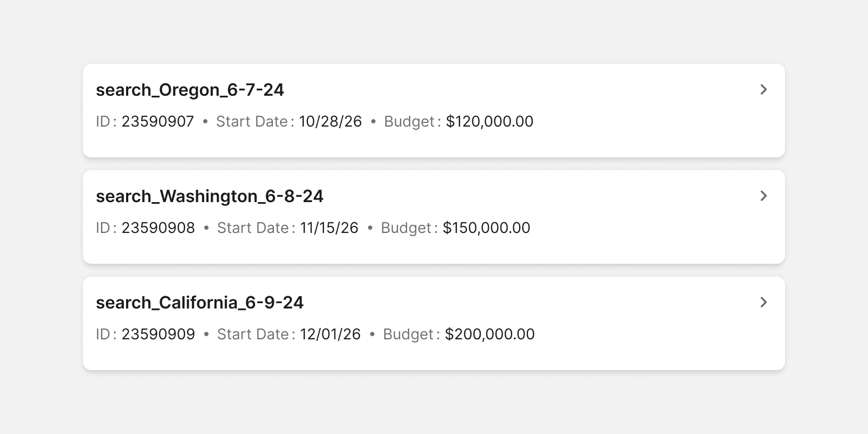The height and width of the screenshot is (434, 868).
Task: Open the search_Oregon_6-7-24 chevron arrow
Action: 763,89
